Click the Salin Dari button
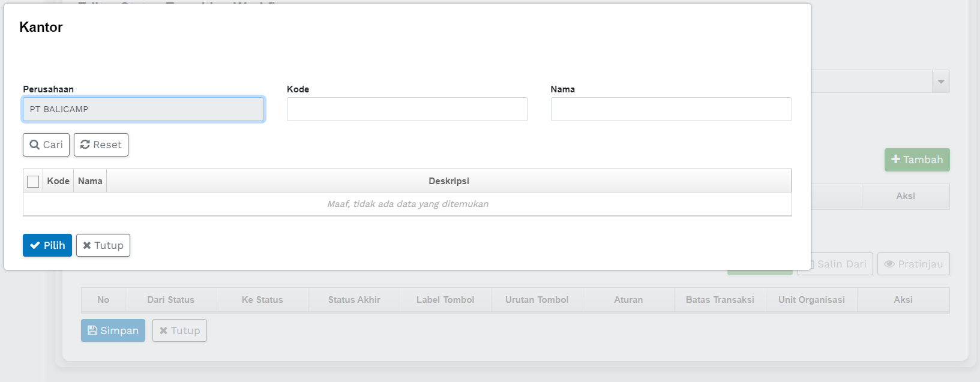Screen dimensions: 980x382 [x=837, y=264]
